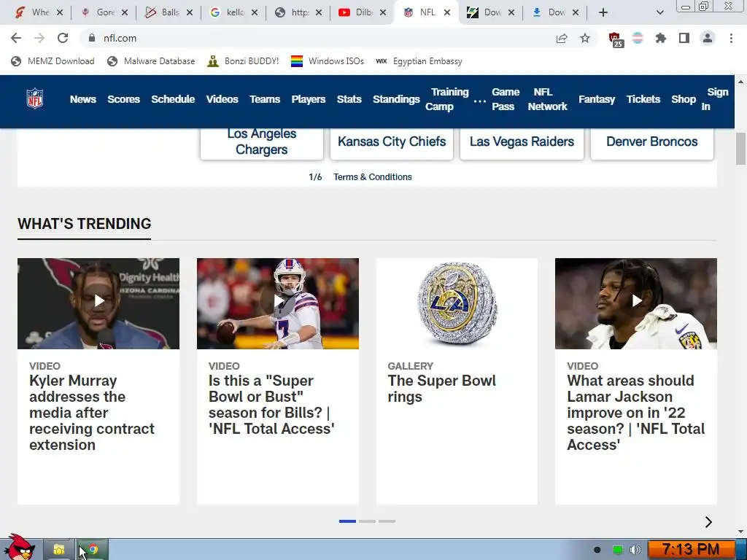Open the Shop navigation link
Screen dimensions: 747x560
pos(684,99)
